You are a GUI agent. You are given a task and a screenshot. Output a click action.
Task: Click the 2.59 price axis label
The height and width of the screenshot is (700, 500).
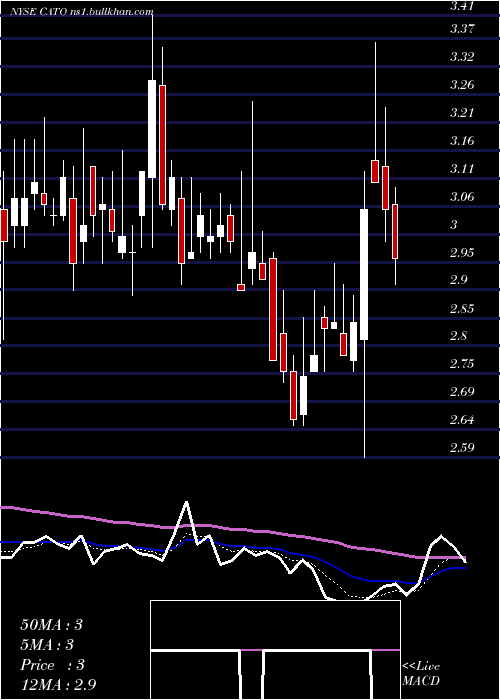click(x=462, y=447)
